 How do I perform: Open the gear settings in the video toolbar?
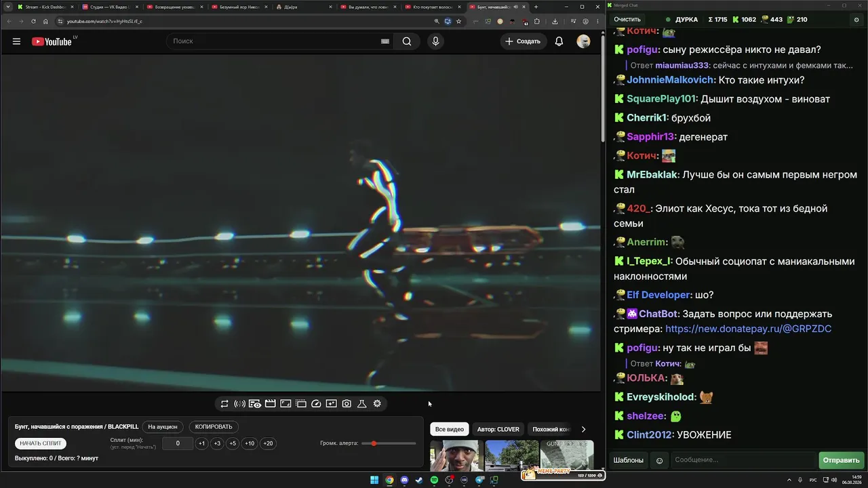point(377,404)
